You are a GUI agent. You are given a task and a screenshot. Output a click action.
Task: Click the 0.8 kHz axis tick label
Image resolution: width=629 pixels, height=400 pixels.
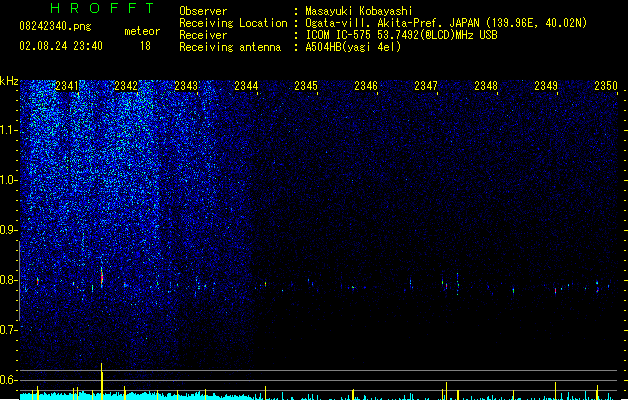[8, 280]
